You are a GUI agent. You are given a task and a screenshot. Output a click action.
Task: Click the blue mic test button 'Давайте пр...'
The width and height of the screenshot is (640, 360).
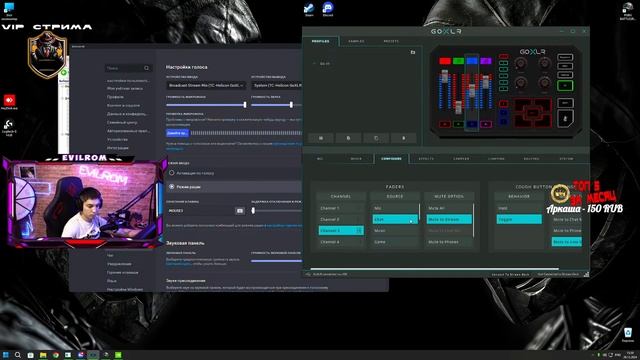(x=178, y=133)
